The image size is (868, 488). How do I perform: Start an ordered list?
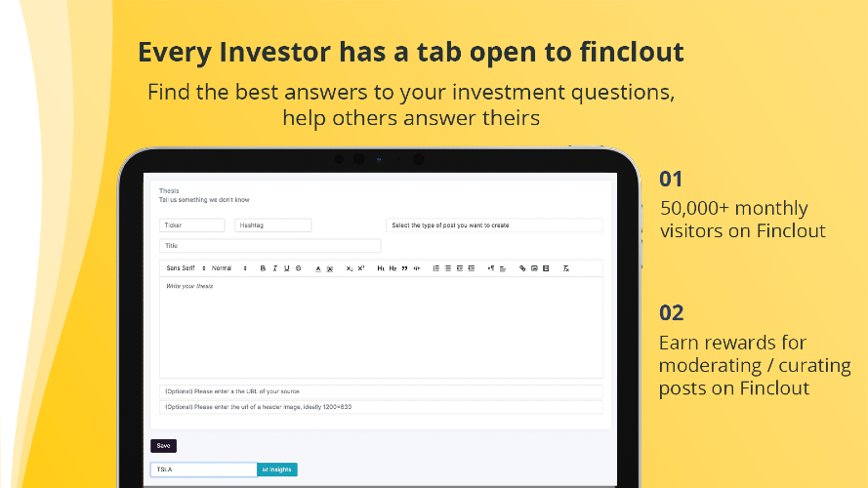(436, 268)
